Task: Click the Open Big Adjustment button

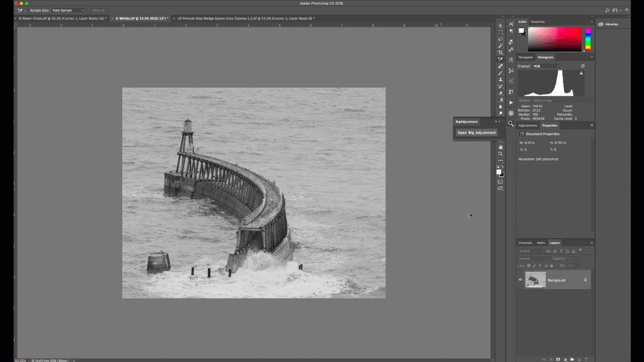Action: [476, 133]
